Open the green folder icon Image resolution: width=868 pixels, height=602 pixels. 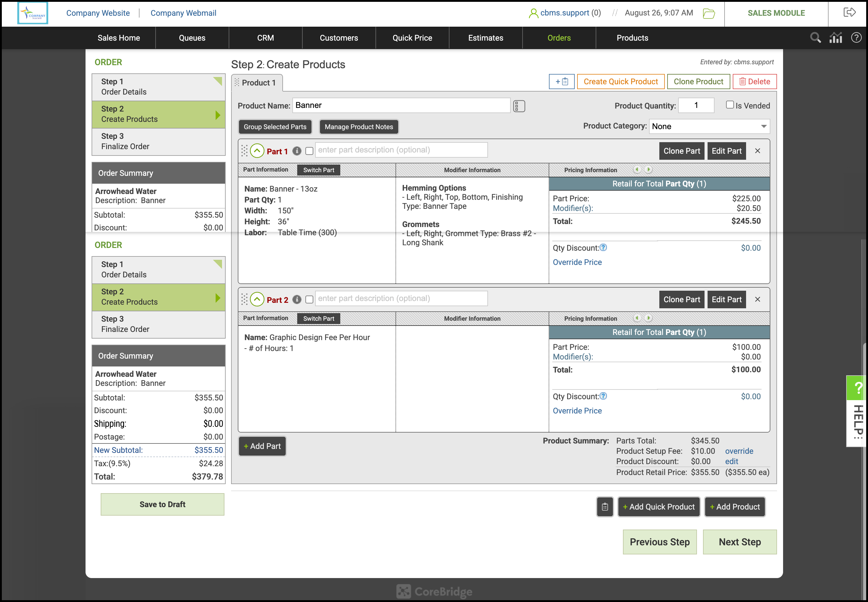pos(709,14)
